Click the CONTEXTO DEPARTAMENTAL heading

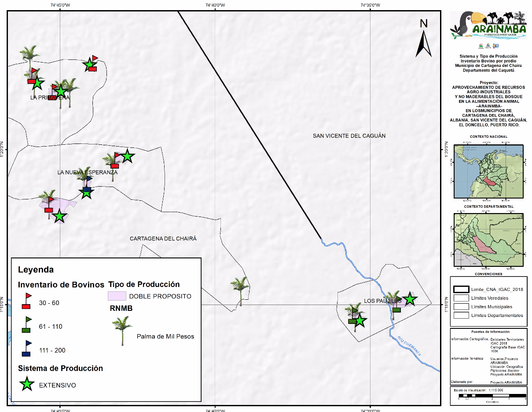click(x=488, y=207)
